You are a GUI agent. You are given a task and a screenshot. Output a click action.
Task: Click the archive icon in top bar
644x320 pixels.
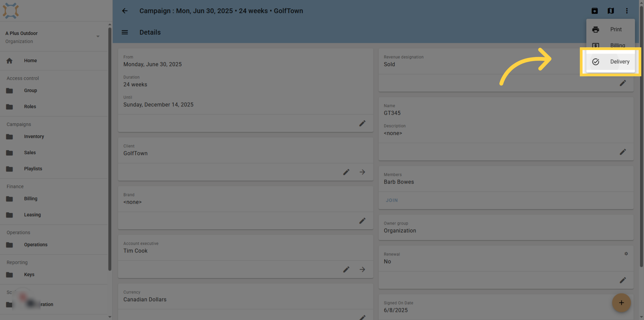[x=595, y=11]
